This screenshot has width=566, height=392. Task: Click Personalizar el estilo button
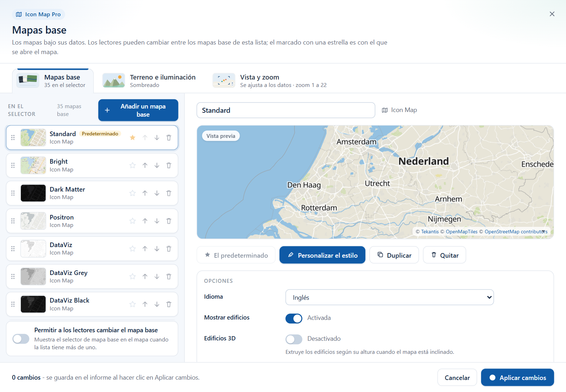click(322, 255)
